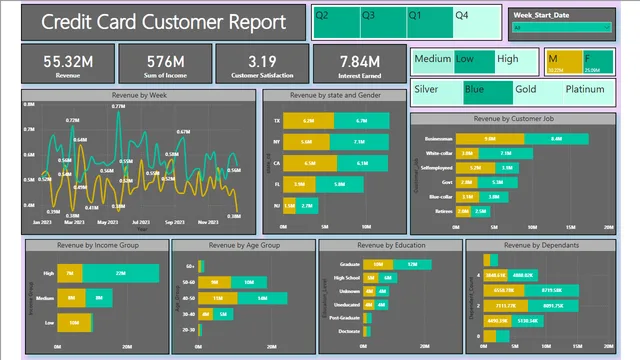Click NY teal bar labeled 7.1M
This screenshot has width=640, height=360.
pyautogui.click(x=359, y=142)
